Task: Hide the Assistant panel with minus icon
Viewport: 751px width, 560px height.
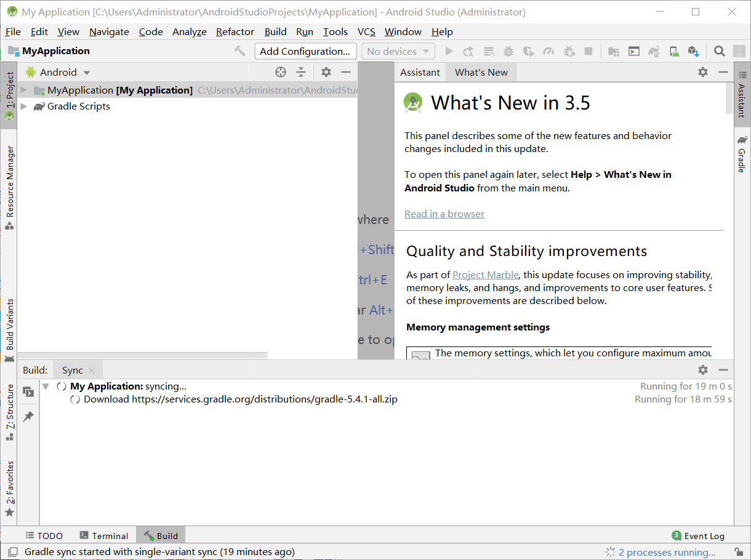Action: point(723,72)
